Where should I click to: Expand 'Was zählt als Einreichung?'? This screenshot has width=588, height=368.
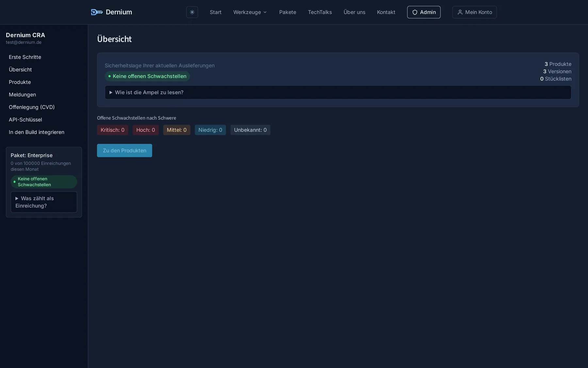point(44,202)
